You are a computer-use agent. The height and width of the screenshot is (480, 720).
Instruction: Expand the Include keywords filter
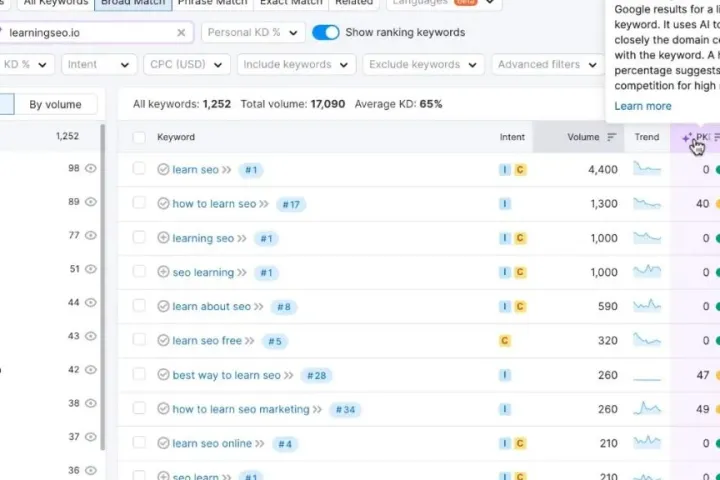296,65
